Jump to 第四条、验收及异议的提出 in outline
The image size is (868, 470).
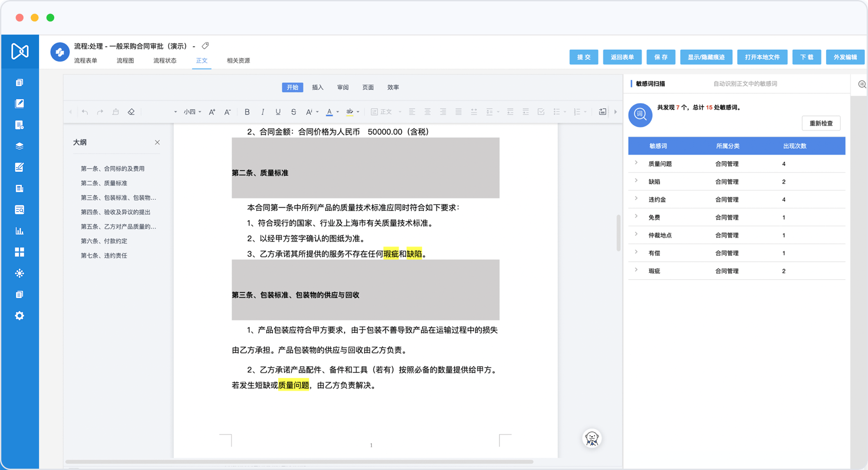click(x=115, y=212)
